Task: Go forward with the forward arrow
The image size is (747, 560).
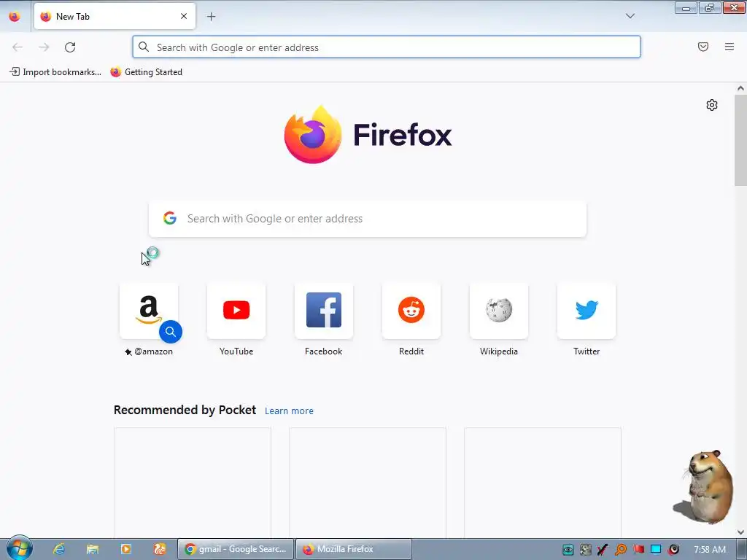Action: click(44, 47)
